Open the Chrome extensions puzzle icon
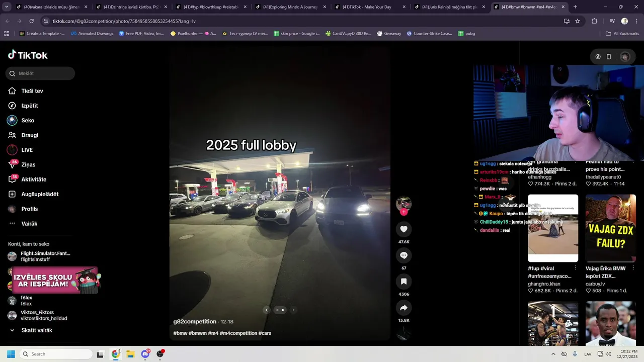The image size is (644, 362). (x=594, y=21)
